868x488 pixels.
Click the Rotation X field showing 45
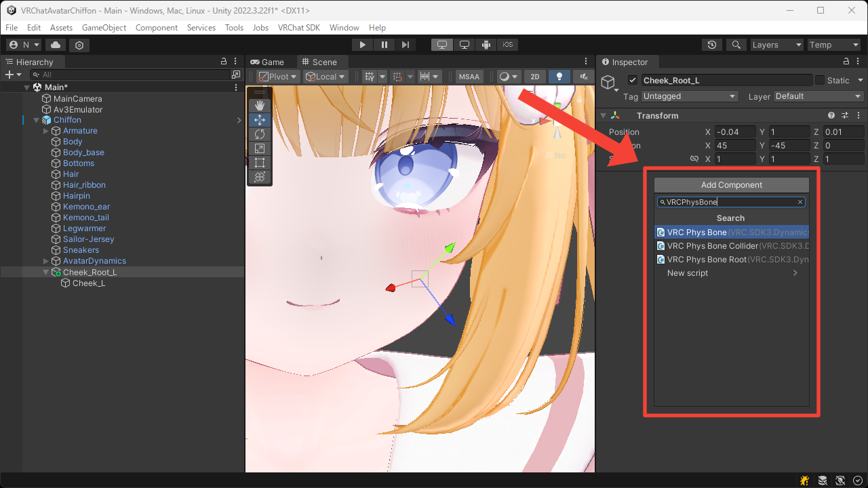click(x=736, y=145)
